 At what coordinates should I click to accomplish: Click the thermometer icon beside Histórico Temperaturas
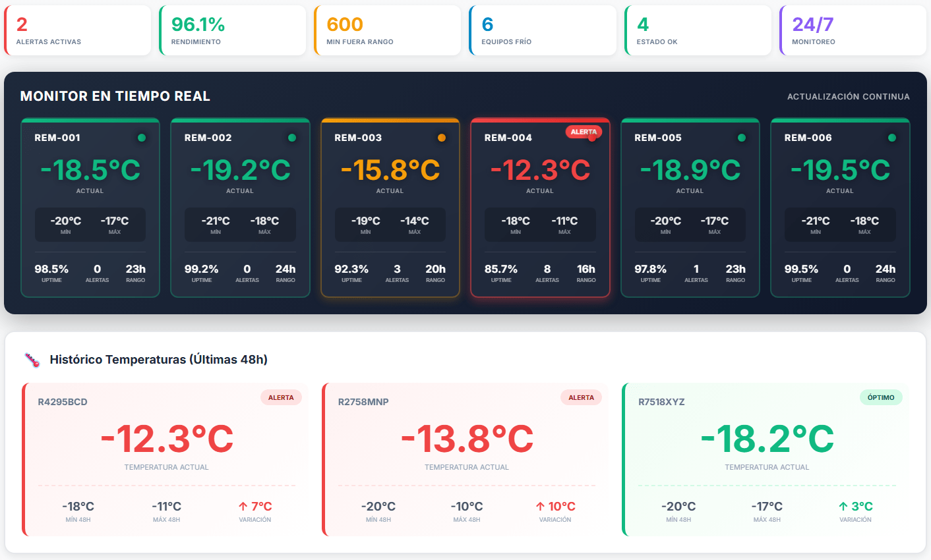pos(32,360)
